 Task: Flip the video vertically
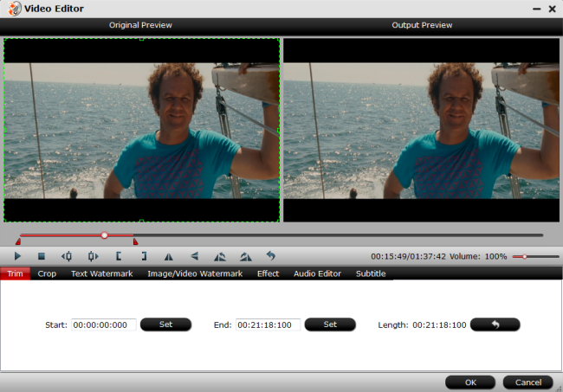[195, 256]
